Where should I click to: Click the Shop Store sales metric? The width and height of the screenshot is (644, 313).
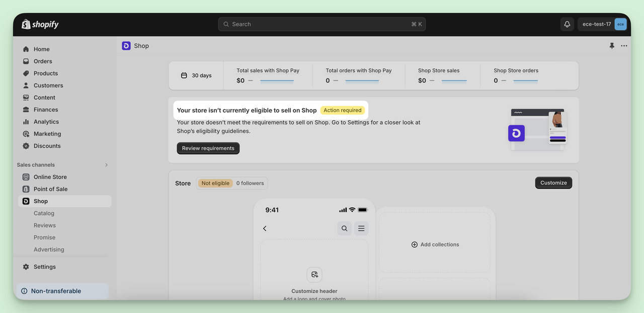[x=442, y=76]
